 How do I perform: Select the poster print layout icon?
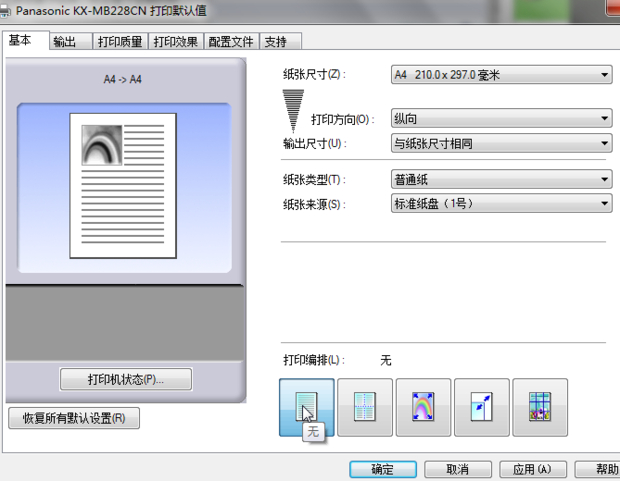[x=540, y=407]
